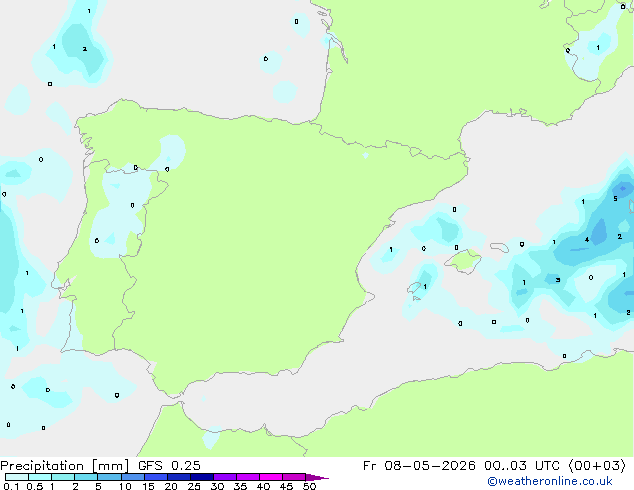Select the 45–50 mm legend color band
634x490 pixels.
click(x=294, y=477)
